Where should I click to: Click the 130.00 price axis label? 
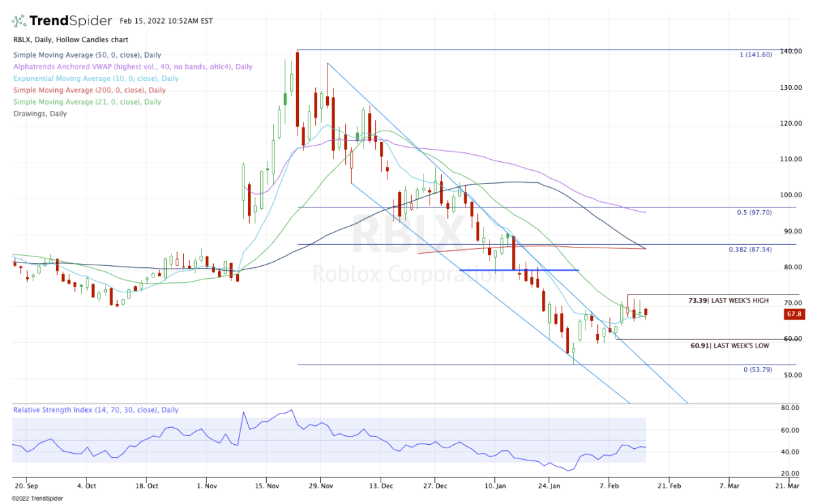tap(792, 88)
